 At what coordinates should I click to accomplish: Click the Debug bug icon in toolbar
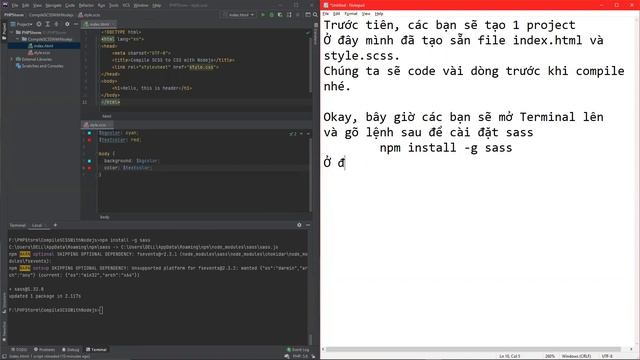point(271,15)
